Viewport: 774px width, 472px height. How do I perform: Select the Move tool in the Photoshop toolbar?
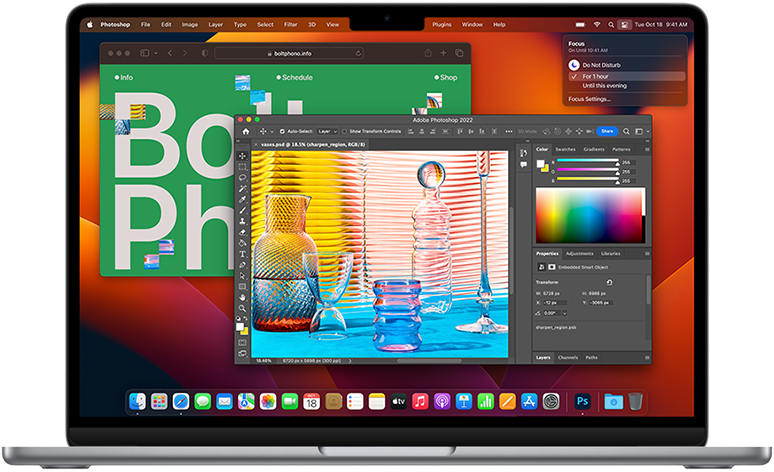[x=242, y=156]
